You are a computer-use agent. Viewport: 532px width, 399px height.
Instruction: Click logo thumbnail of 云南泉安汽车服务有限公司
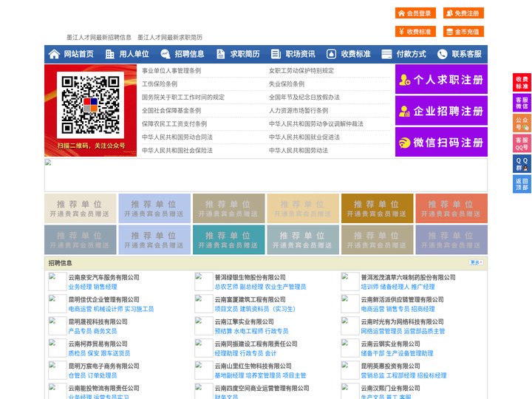click(x=58, y=282)
